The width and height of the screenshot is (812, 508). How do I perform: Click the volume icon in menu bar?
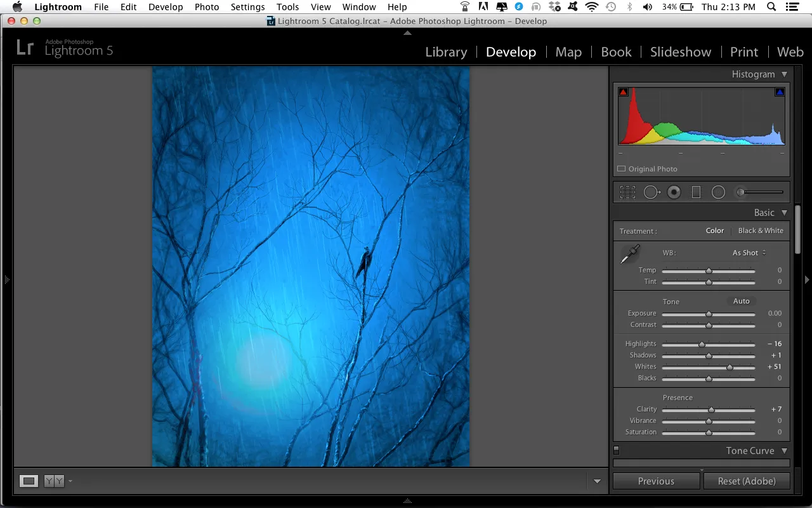click(648, 7)
